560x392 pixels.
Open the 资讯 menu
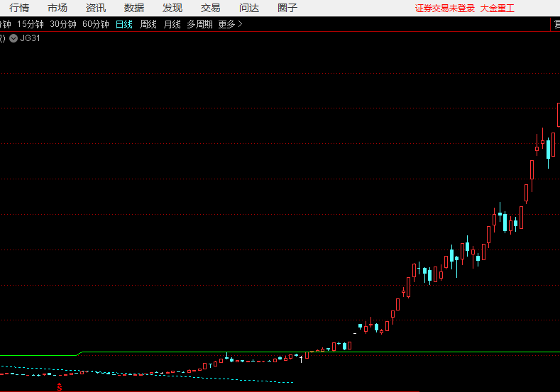[96, 8]
